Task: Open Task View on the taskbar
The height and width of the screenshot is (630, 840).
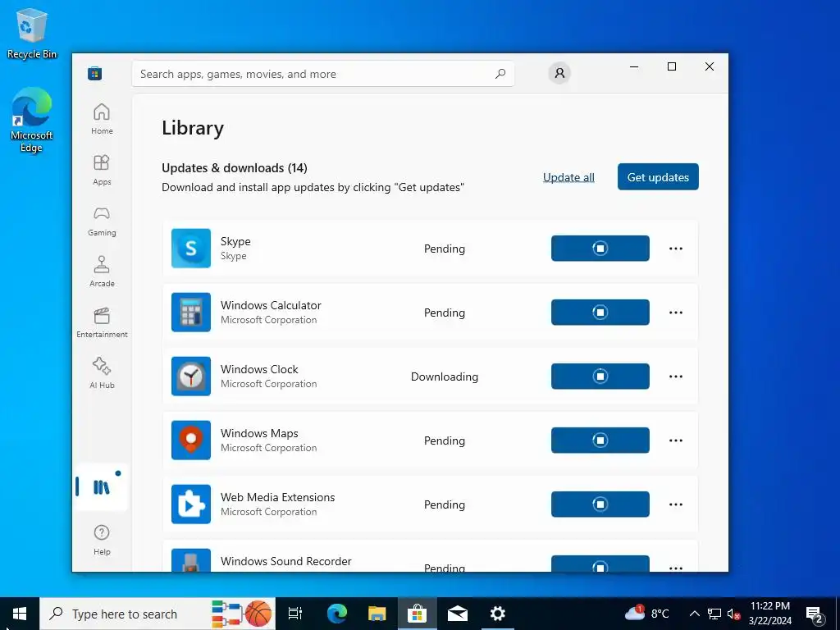Action: [x=295, y=614]
